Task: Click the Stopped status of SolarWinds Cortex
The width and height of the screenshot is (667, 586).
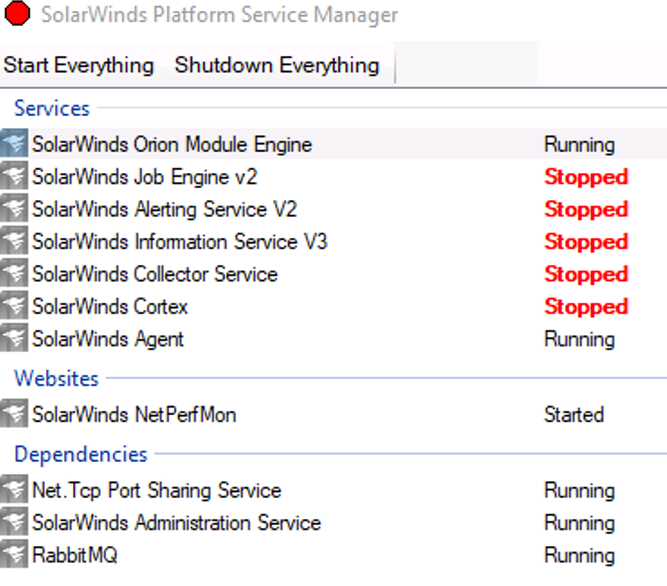Action: (585, 306)
